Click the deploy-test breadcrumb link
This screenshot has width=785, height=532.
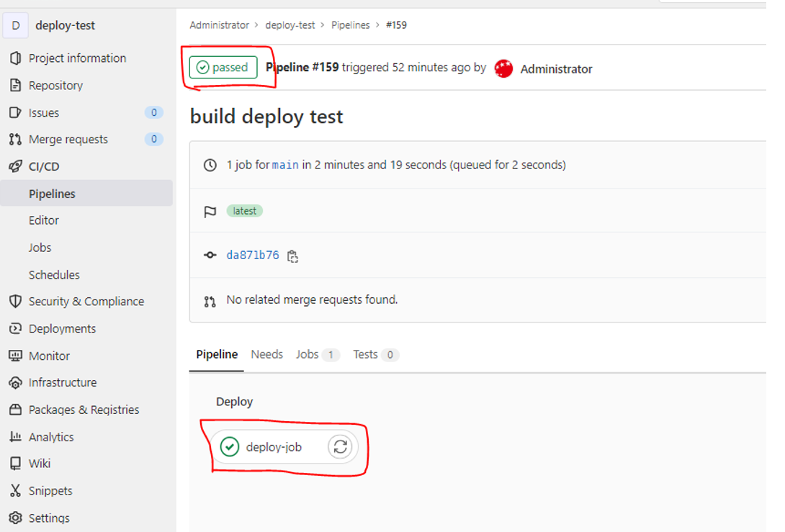tap(290, 25)
